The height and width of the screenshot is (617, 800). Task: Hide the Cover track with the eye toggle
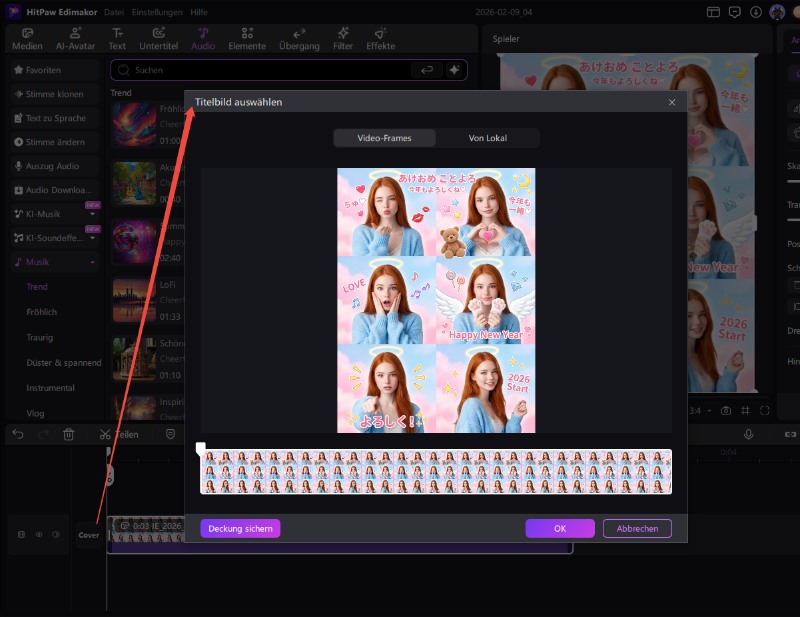coord(39,535)
